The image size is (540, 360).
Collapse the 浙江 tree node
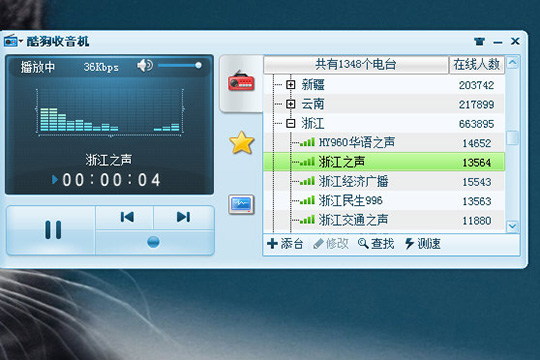pos(291,123)
